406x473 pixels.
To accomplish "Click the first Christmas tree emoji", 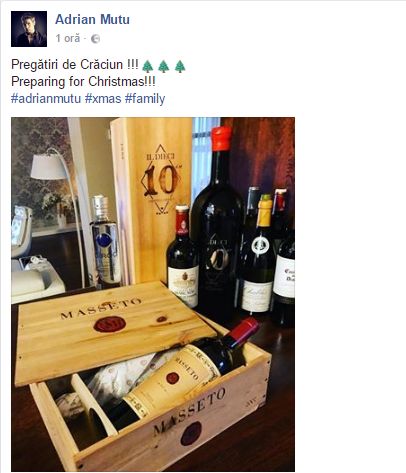I will [148, 66].
